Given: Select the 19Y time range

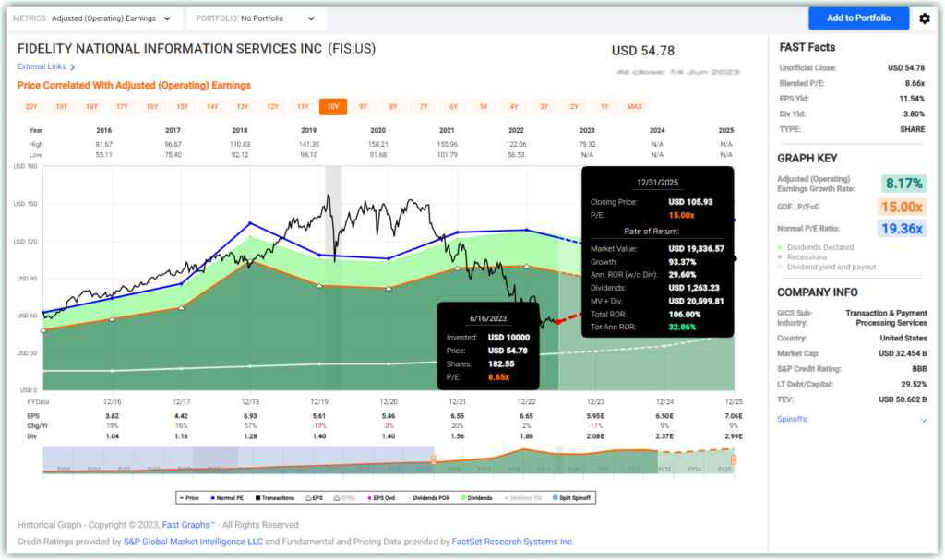Looking at the screenshot, I should point(62,107).
